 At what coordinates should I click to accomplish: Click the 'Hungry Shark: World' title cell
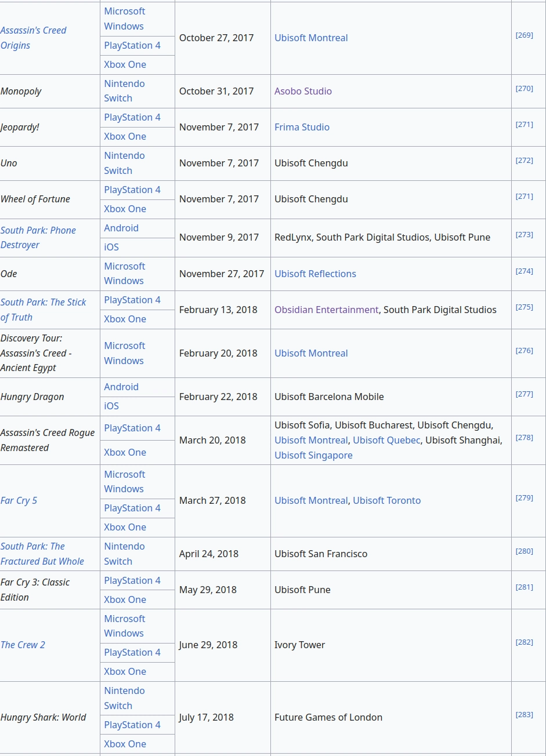click(50, 717)
